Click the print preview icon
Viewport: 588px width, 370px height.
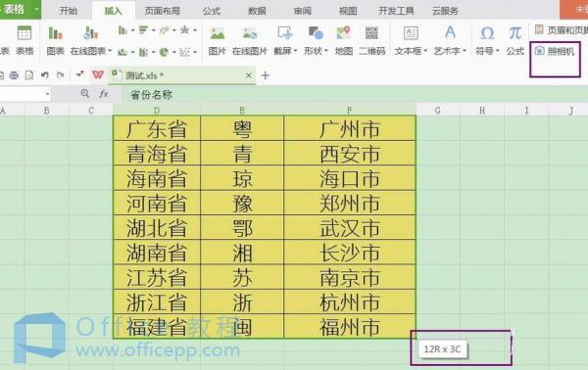pyautogui.click(x=28, y=75)
